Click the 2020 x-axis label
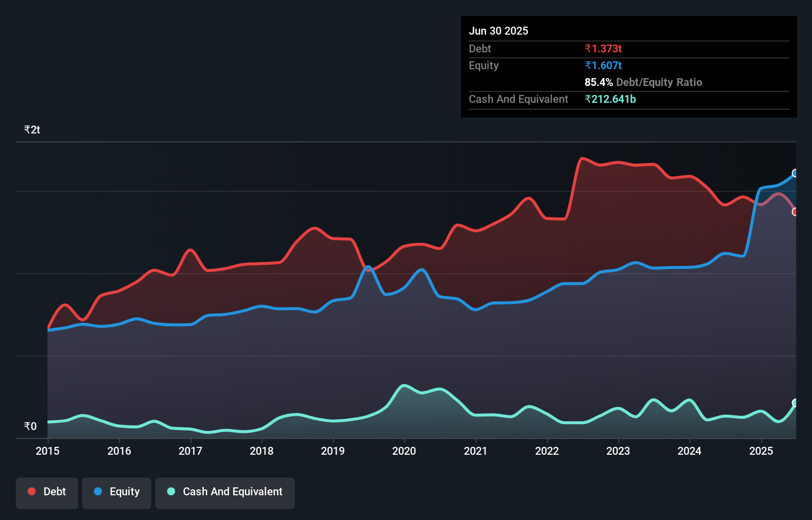The image size is (812, 520). (404, 451)
